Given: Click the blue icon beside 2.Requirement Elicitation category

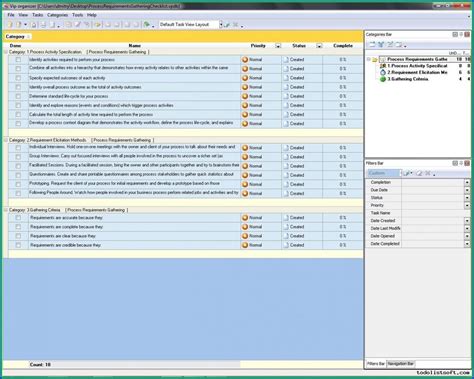Looking at the screenshot, I should click(x=383, y=72).
